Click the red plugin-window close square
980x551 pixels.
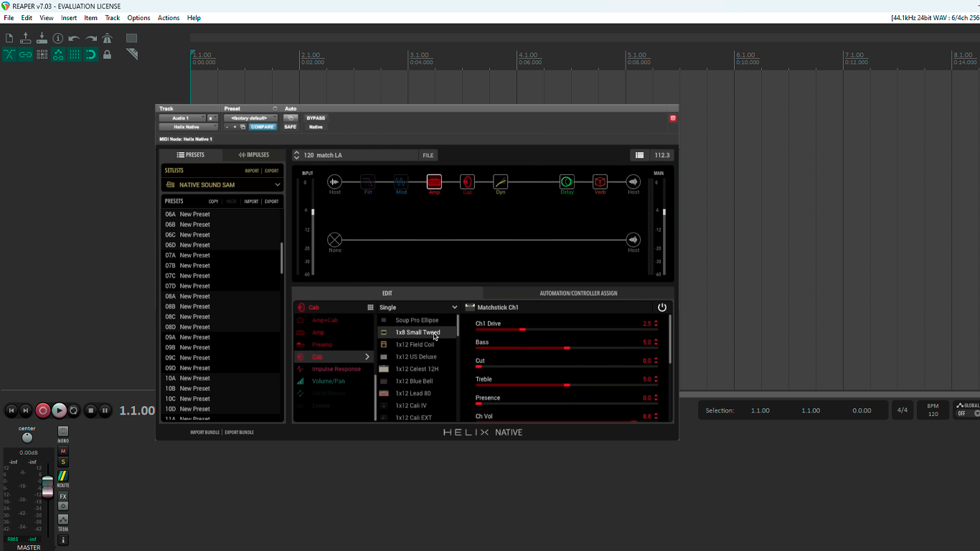pos(673,118)
